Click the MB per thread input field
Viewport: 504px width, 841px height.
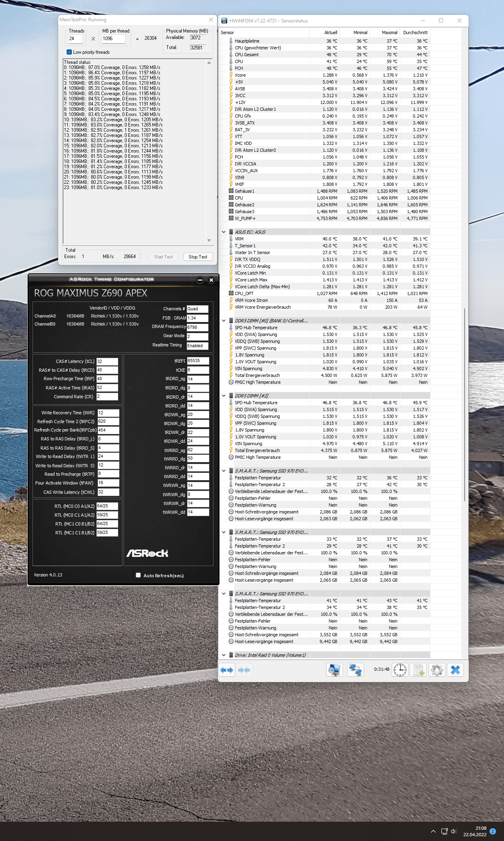click(113, 39)
